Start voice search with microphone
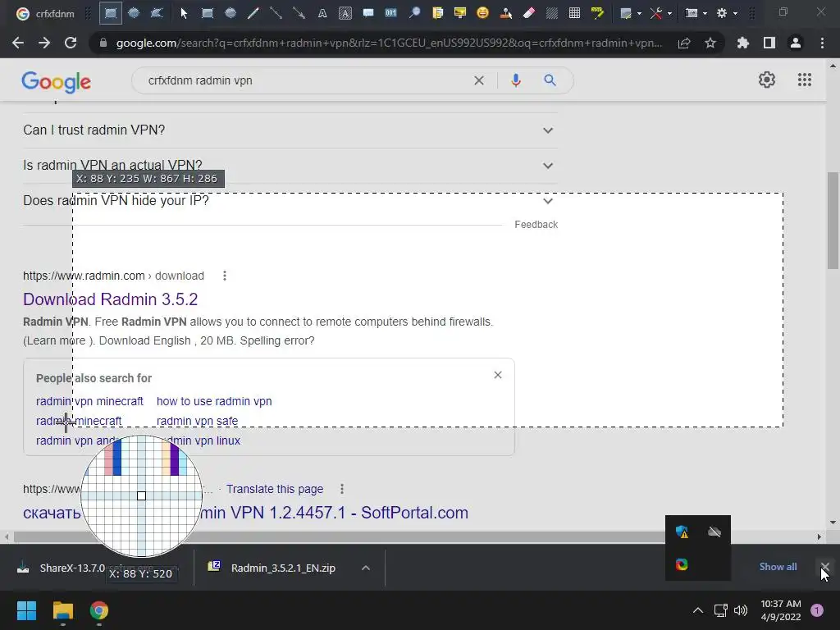 516,80
